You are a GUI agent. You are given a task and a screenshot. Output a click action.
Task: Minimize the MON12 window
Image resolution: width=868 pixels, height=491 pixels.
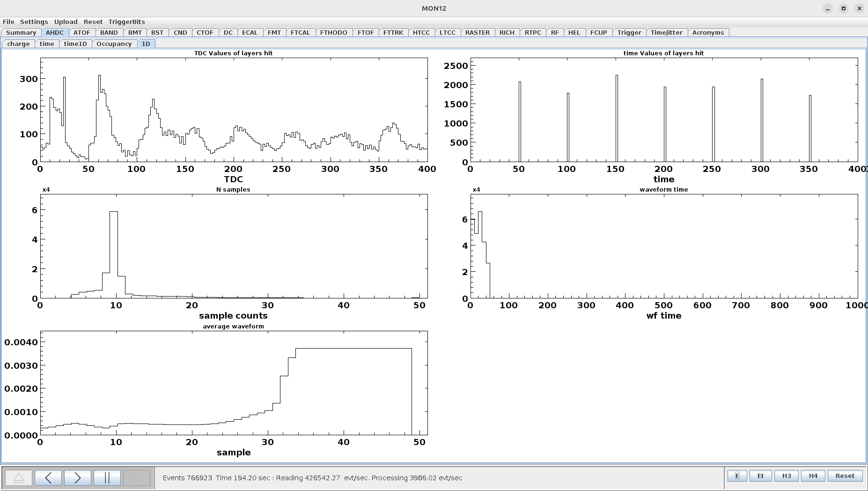[x=828, y=8]
